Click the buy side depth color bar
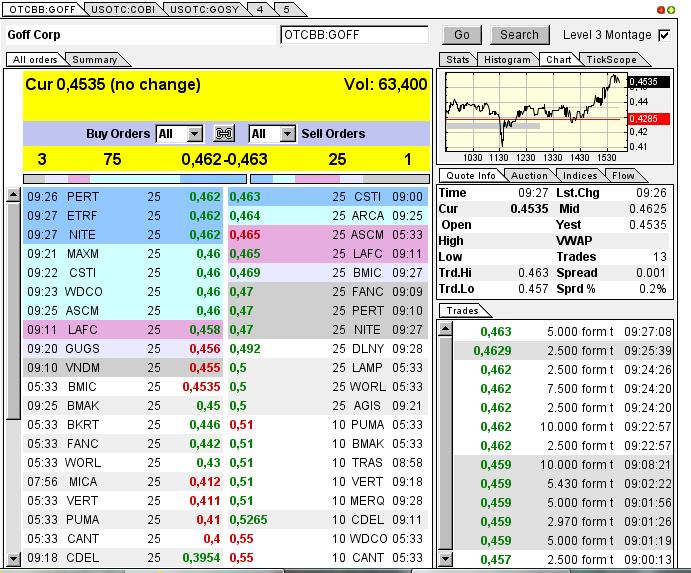691x573 pixels. pos(135,179)
